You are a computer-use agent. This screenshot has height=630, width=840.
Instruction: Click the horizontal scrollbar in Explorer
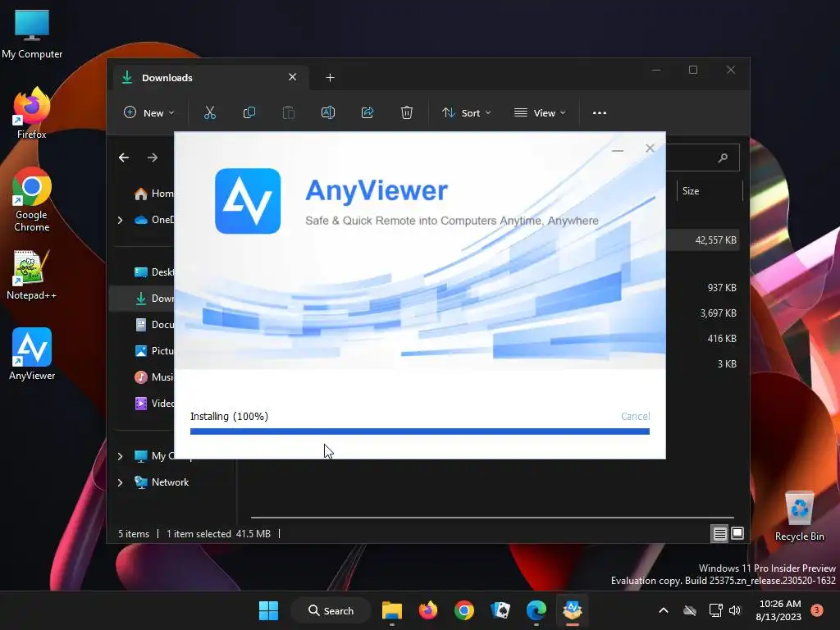492,518
